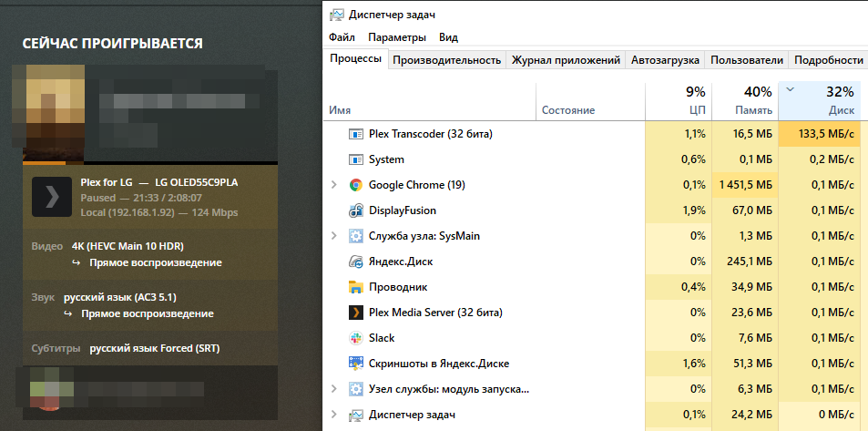Screen dimensions: 868x431
Task: Switch to the Производительность tab
Action: 447,60
